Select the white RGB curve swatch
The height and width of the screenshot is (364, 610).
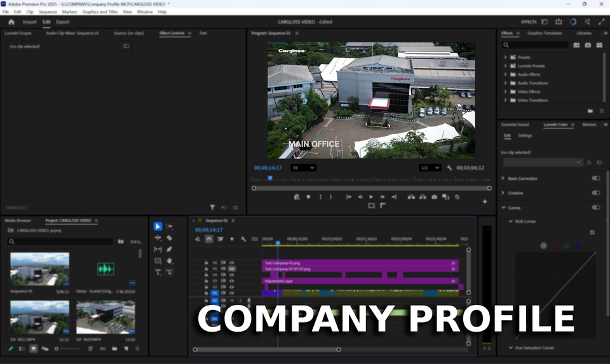543,245
